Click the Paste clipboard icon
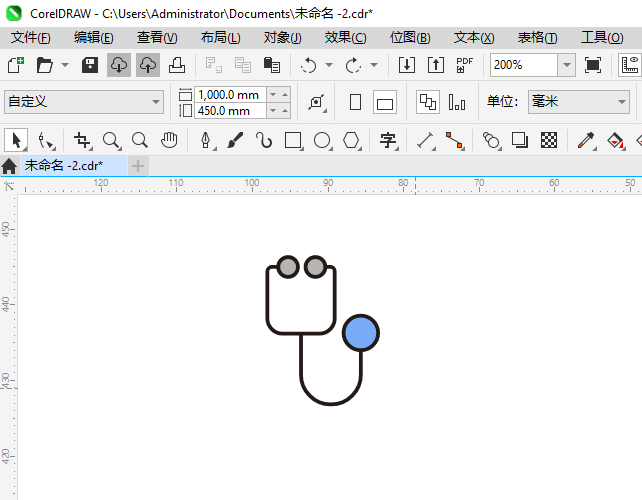Viewport: 642px width, 500px height. click(x=272, y=65)
